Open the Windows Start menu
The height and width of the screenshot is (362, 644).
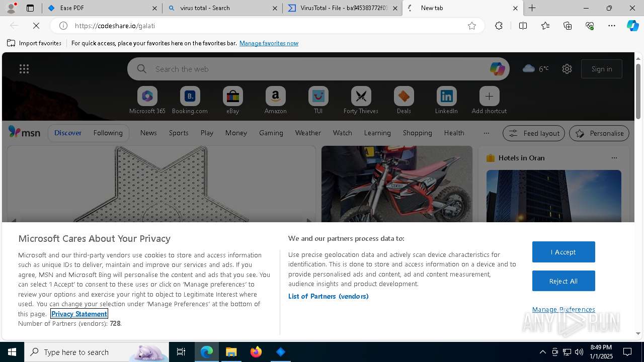(x=12, y=352)
